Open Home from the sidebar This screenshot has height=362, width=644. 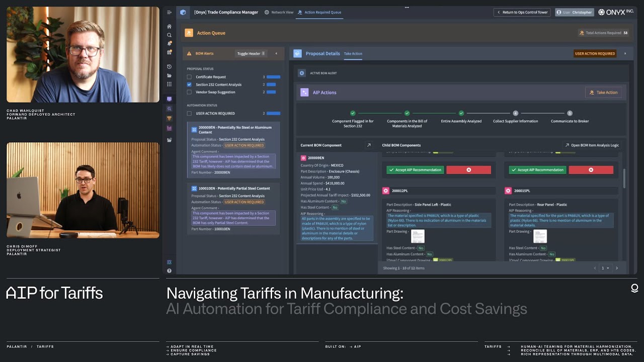click(169, 27)
